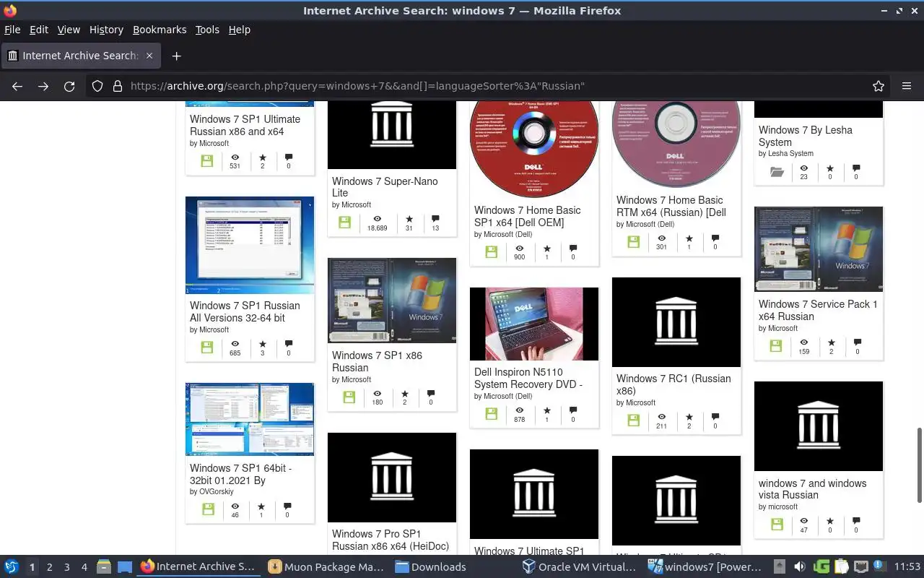Image resolution: width=924 pixels, height=578 pixels.
Task: Open the taskbar start menu icon
Action: [x=12, y=566]
